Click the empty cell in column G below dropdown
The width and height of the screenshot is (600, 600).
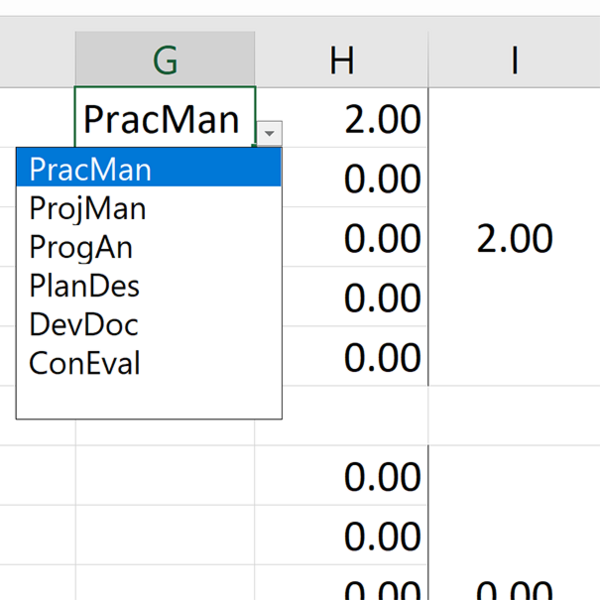pyautogui.click(x=165, y=477)
